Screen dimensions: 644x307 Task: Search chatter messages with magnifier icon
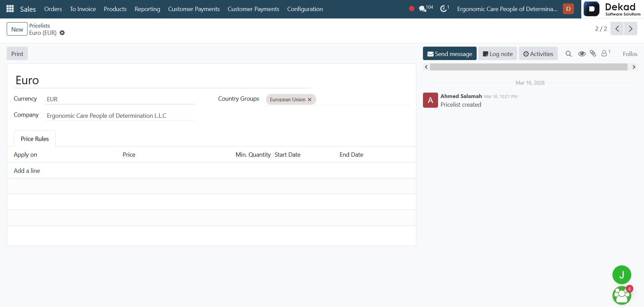(568, 54)
